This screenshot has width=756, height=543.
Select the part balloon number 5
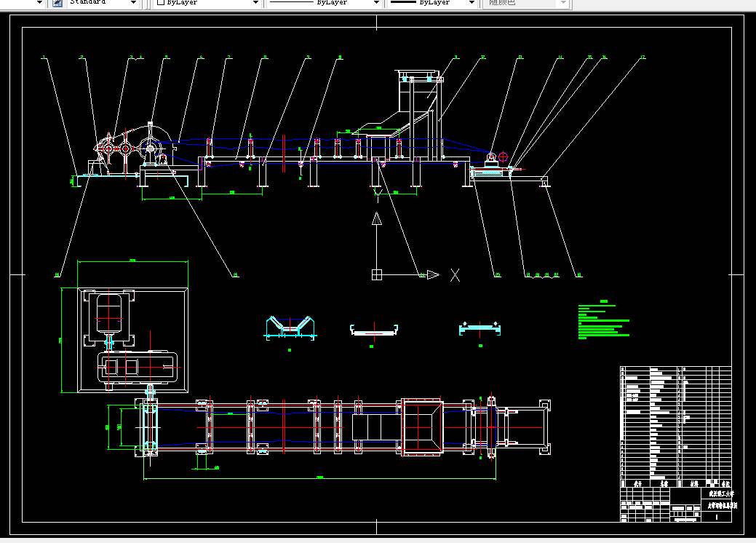click(x=167, y=58)
